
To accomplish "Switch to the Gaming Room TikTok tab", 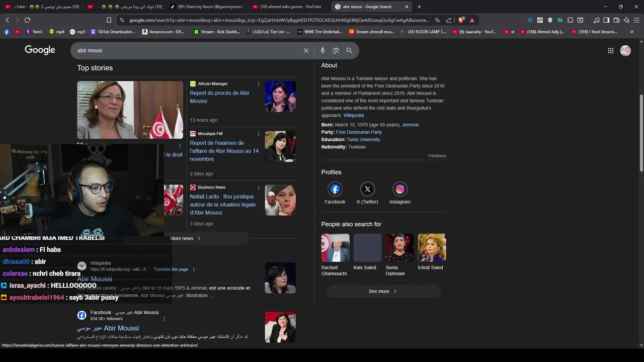I will click(x=206, y=7).
